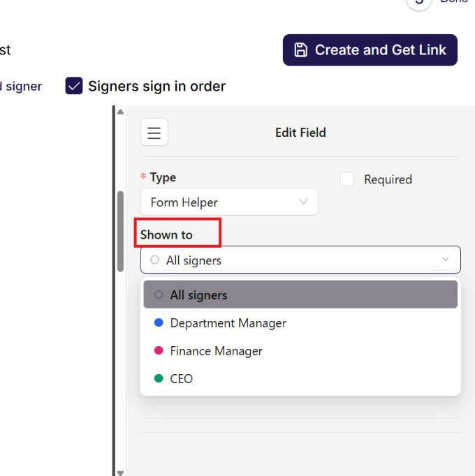
Task: Click the green CEO color dot
Action: pyautogui.click(x=159, y=378)
